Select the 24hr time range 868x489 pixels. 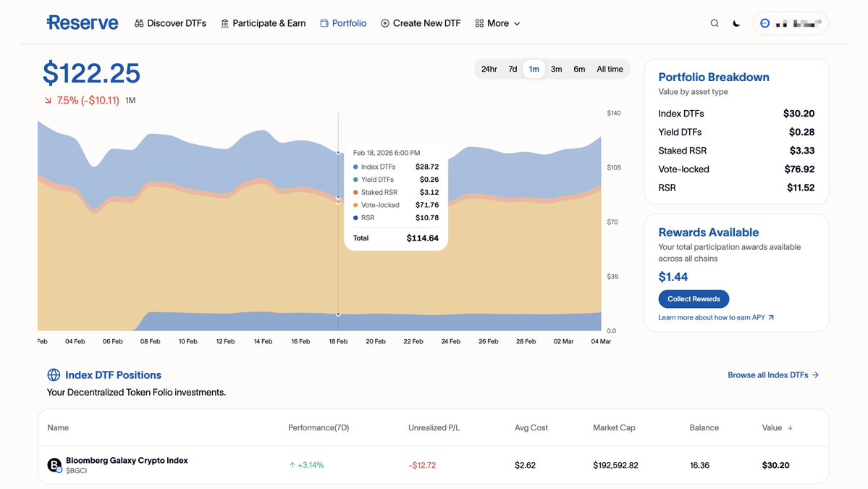(489, 70)
